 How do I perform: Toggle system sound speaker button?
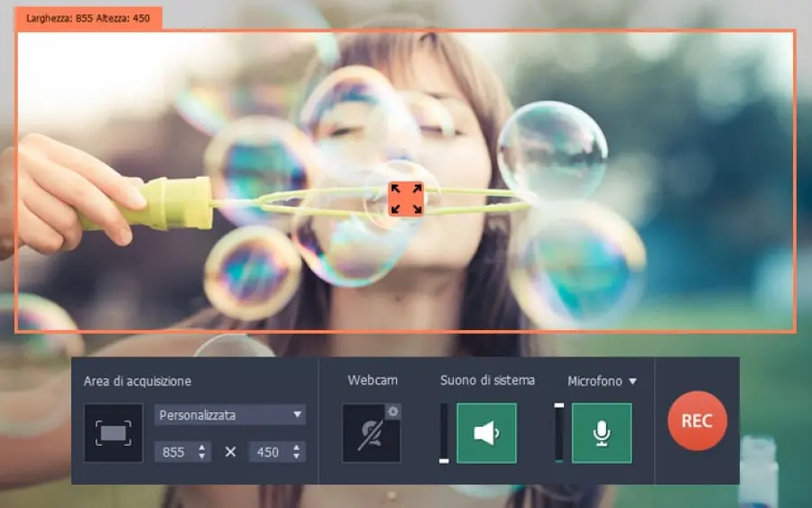(486, 433)
